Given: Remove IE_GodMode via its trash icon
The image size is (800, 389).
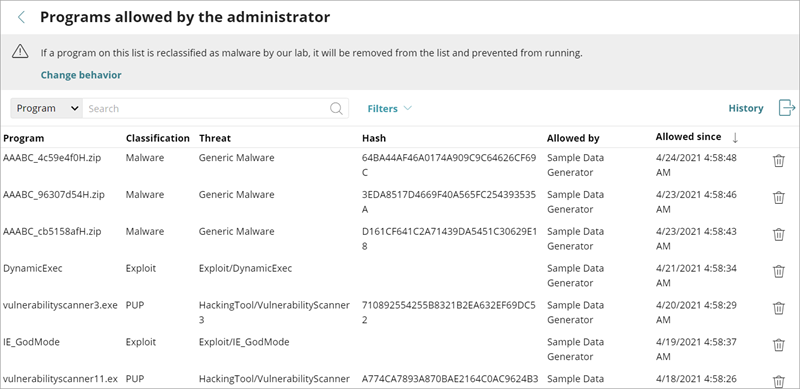Looking at the screenshot, I should click(x=779, y=345).
